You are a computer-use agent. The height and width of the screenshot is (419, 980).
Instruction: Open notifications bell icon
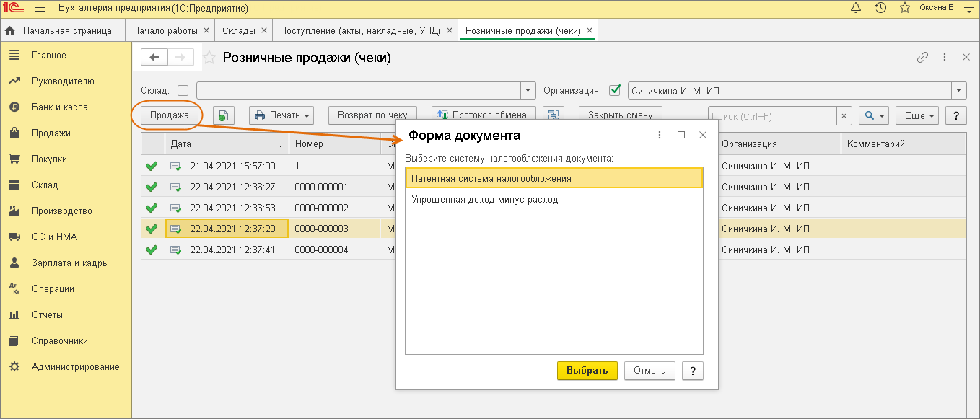pyautogui.click(x=856, y=8)
